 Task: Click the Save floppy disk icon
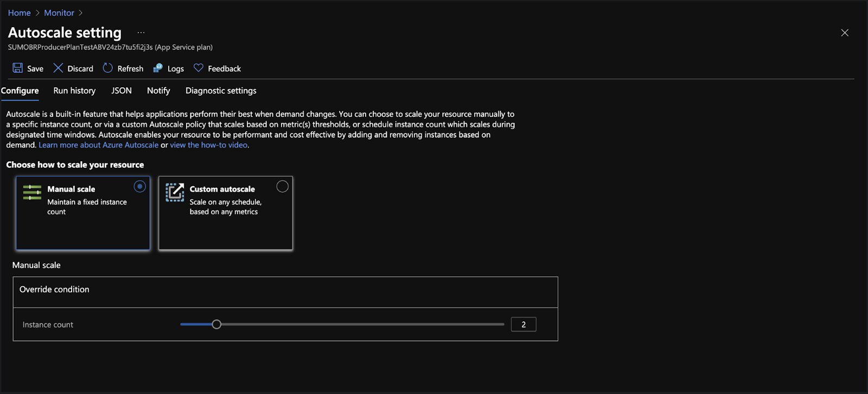point(18,68)
